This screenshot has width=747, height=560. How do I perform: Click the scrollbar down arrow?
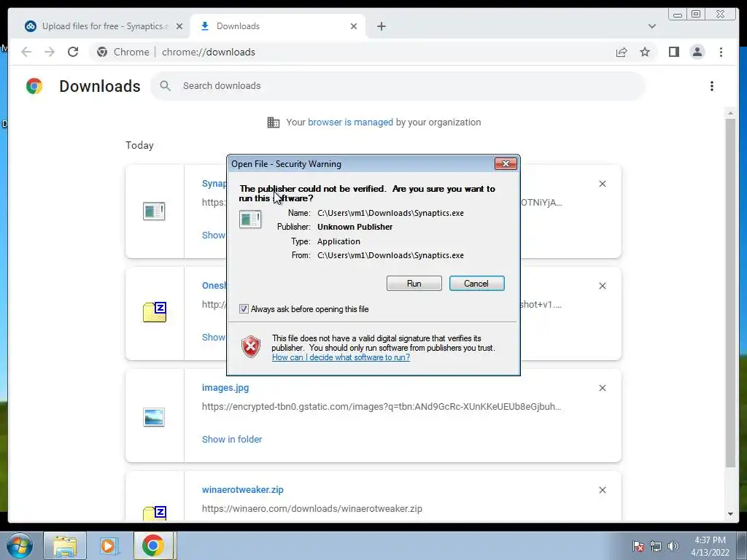click(730, 514)
